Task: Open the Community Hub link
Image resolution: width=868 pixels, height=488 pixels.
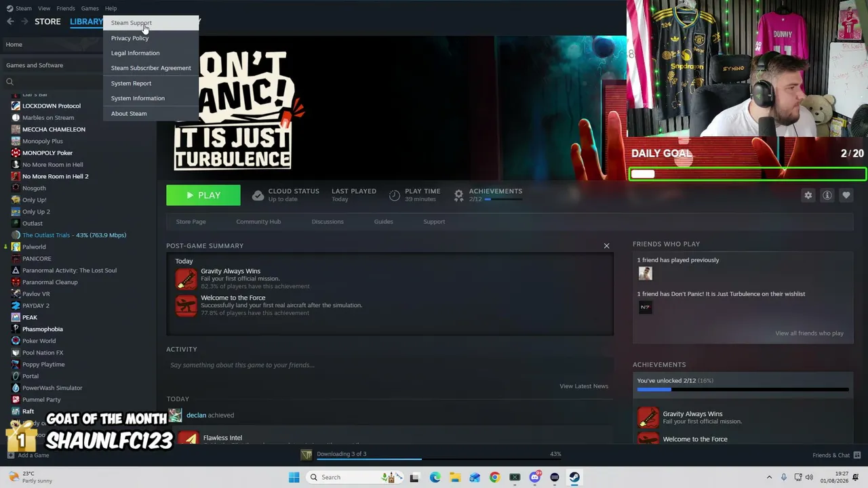Action: tap(258, 222)
